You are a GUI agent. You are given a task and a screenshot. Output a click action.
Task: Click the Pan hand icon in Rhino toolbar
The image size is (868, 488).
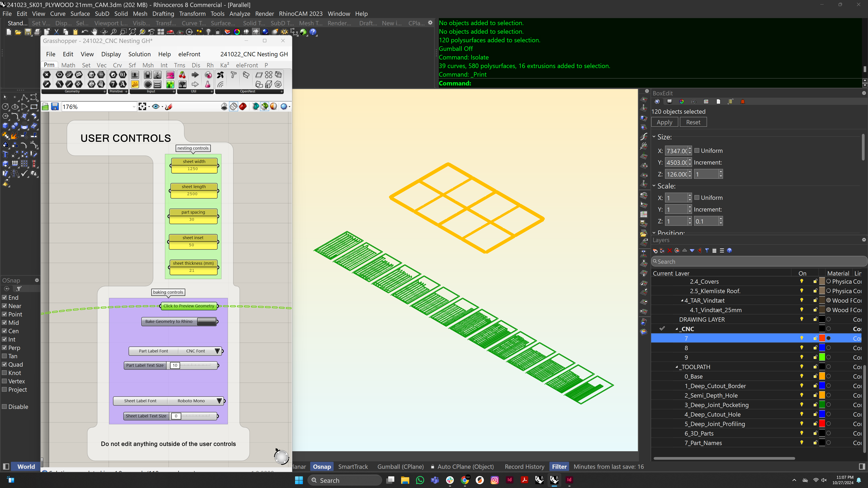point(94,32)
